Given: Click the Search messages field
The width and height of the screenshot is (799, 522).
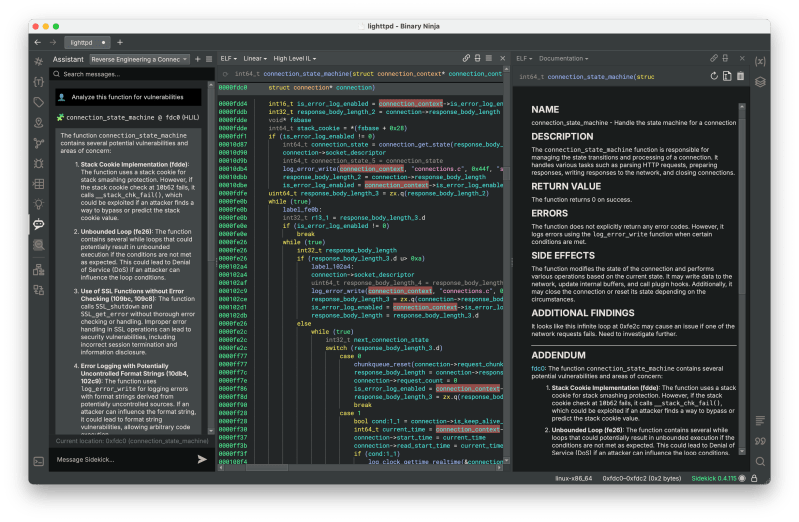Looking at the screenshot, I should [132, 74].
